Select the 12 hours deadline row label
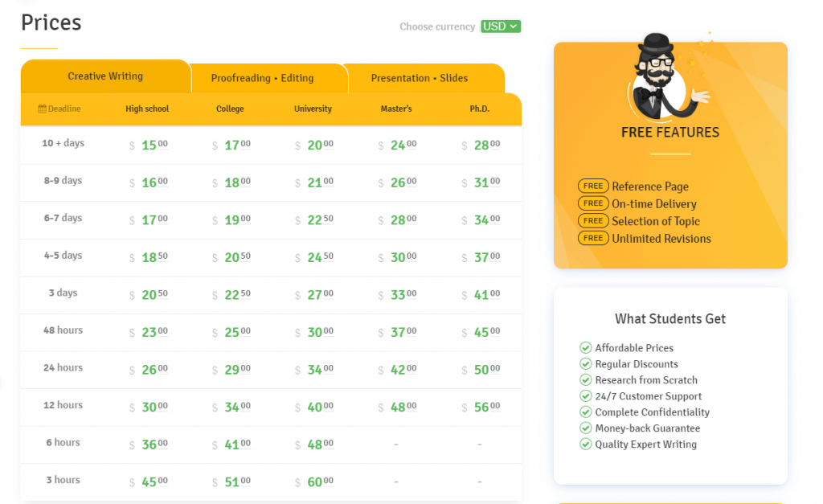823x504 pixels. [x=63, y=405]
